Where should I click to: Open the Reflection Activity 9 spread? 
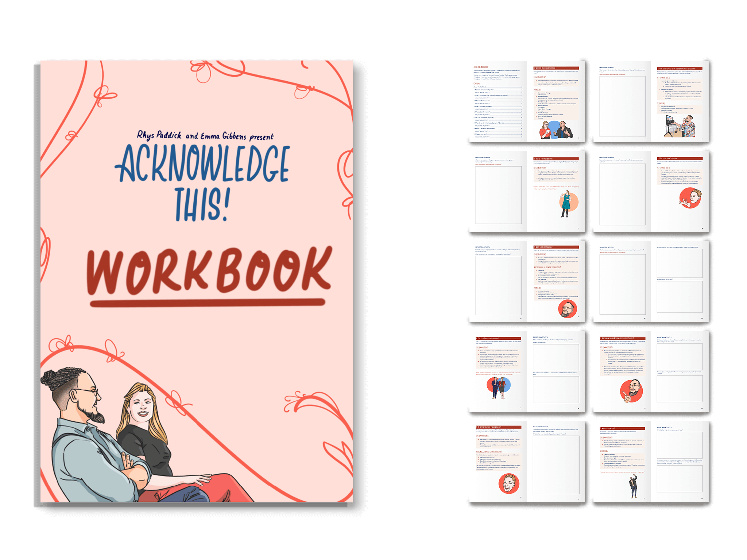pyautogui.click(x=651, y=462)
